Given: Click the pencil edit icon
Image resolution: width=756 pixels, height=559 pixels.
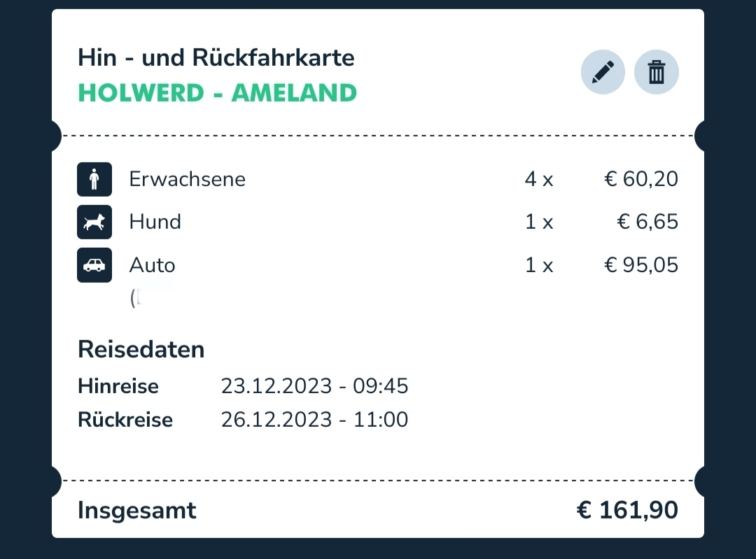Looking at the screenshot, I should pyautogui.click(x=603, y=72).
